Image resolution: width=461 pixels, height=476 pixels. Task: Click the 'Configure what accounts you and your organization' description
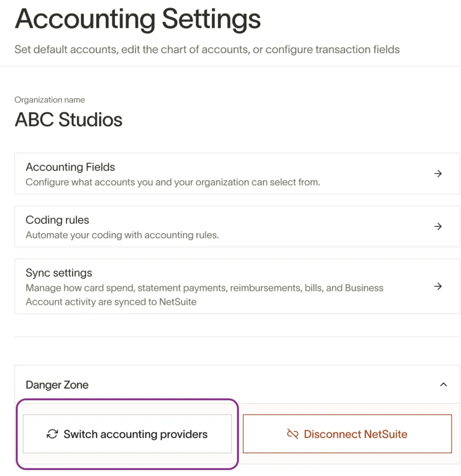click(173, 182)
